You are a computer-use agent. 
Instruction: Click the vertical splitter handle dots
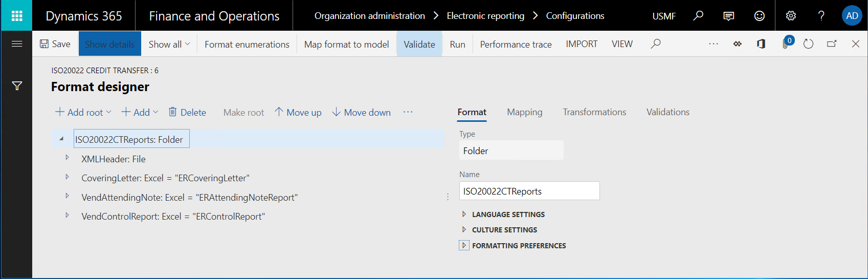point(448,197)
